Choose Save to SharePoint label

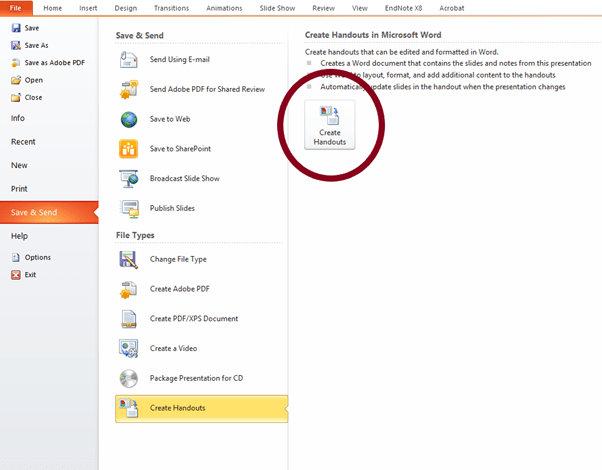coord(180,149)
